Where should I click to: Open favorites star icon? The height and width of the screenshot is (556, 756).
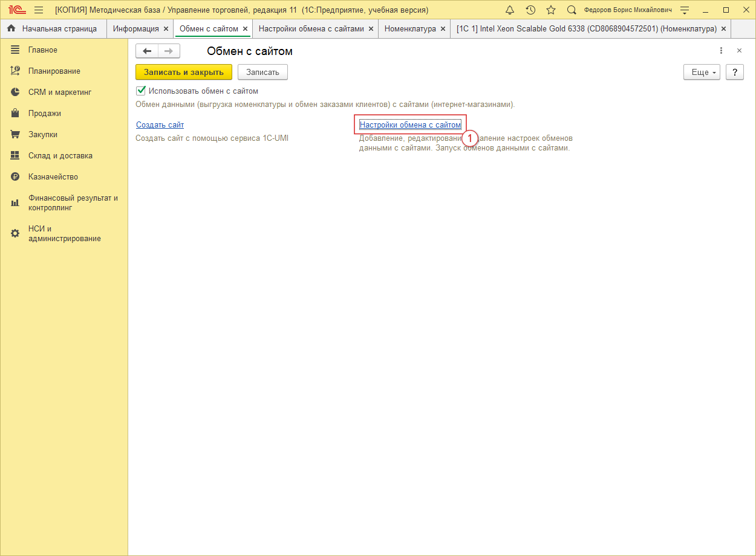(x=551, y=10)
